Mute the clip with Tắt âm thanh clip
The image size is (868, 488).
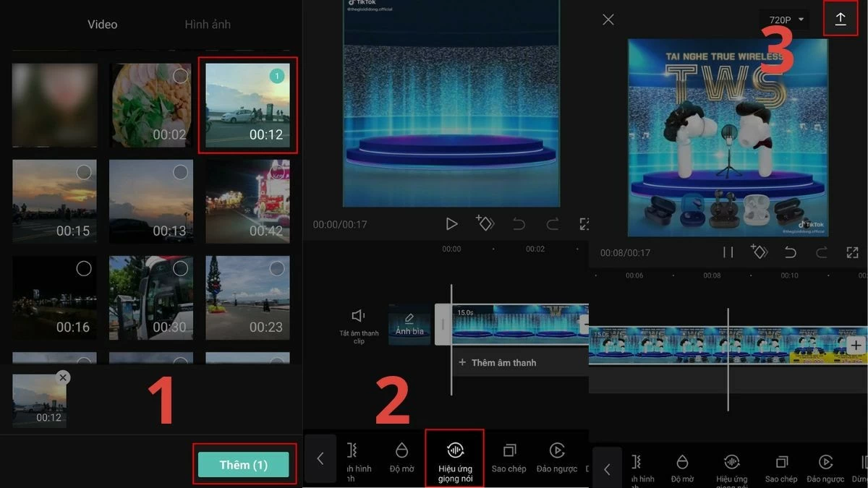pyautogui.click(x=359, y=322)
